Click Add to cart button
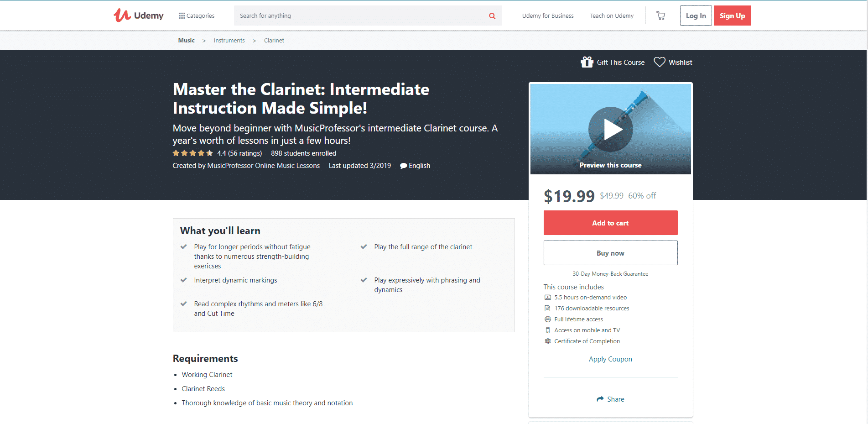This screenshot has height=424, width=868. (x=610, y=223)
